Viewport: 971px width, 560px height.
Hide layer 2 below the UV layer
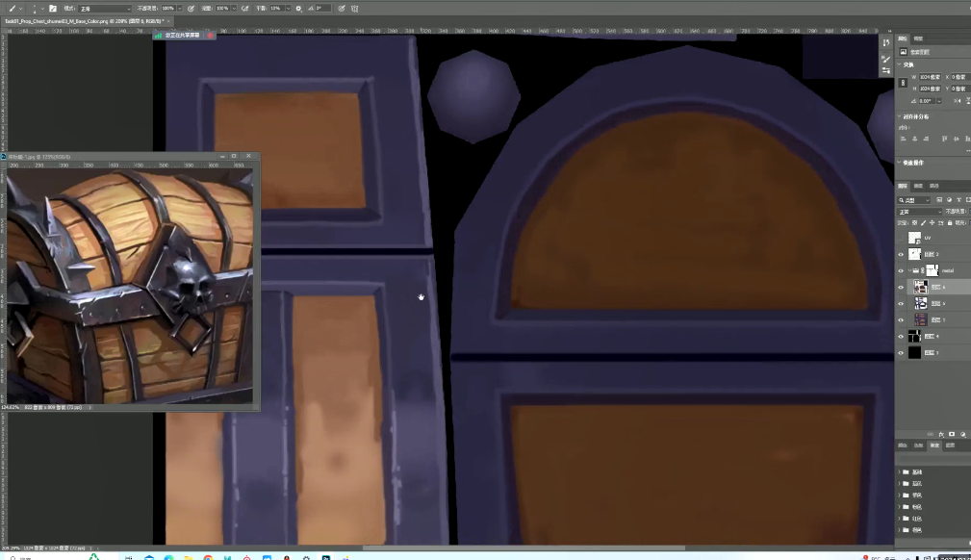[901, 254]
